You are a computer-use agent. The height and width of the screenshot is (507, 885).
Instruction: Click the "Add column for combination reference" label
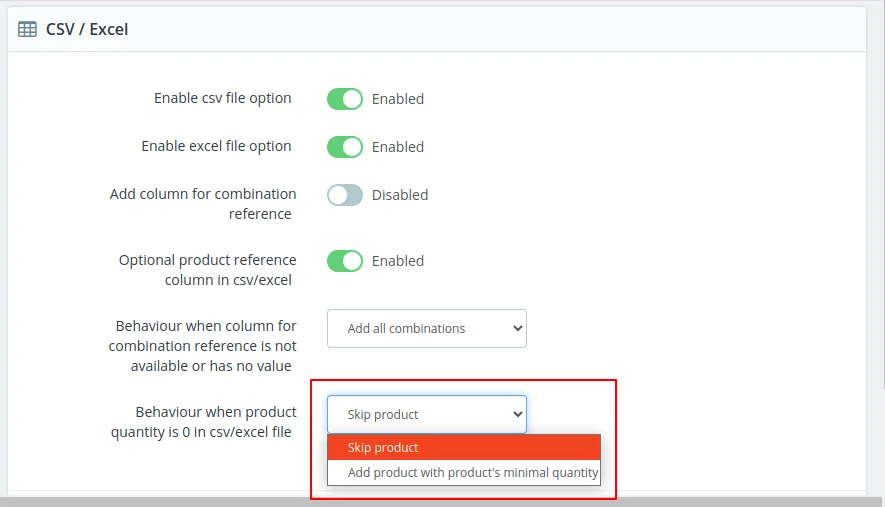[x=203, y=203]
